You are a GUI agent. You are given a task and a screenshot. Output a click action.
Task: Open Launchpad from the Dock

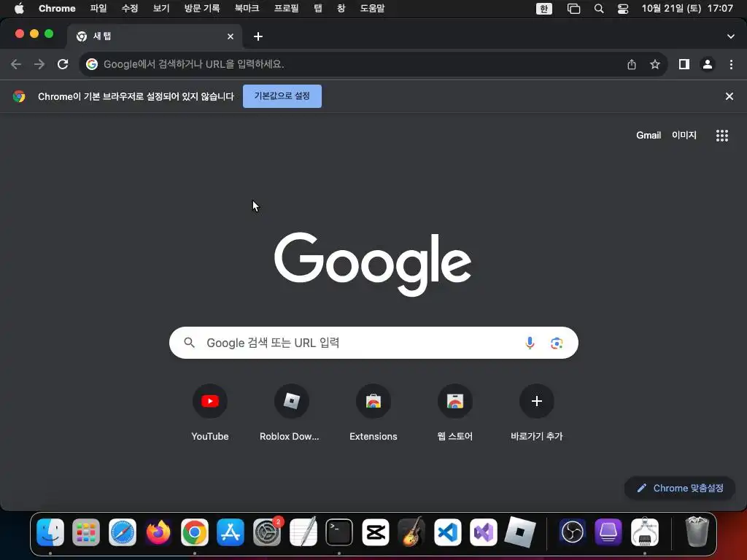pyautogui.click(x=86, y=532)
